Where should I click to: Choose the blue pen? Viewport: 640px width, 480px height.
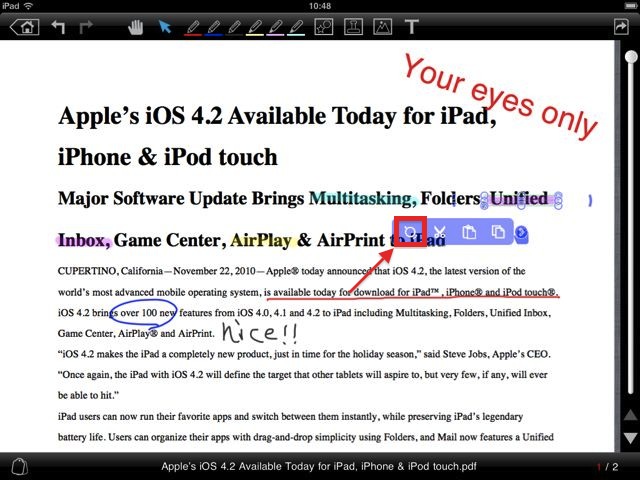[x=214, y=28]
